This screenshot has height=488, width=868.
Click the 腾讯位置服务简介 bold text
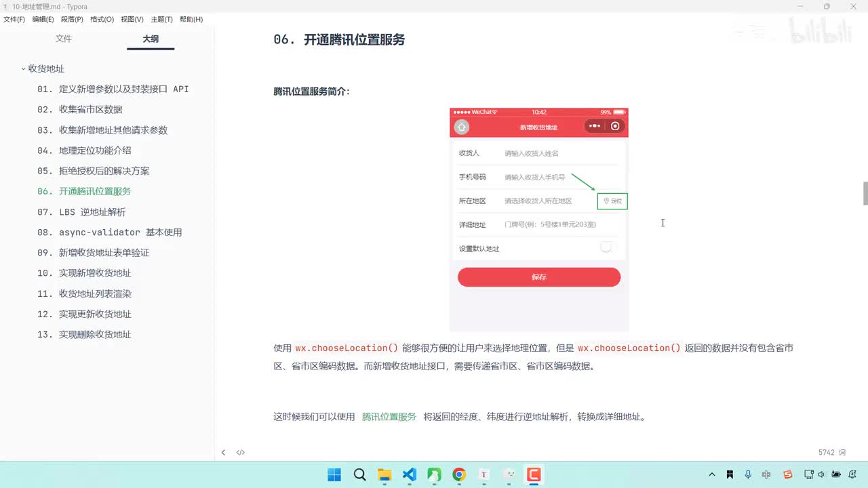311,91
